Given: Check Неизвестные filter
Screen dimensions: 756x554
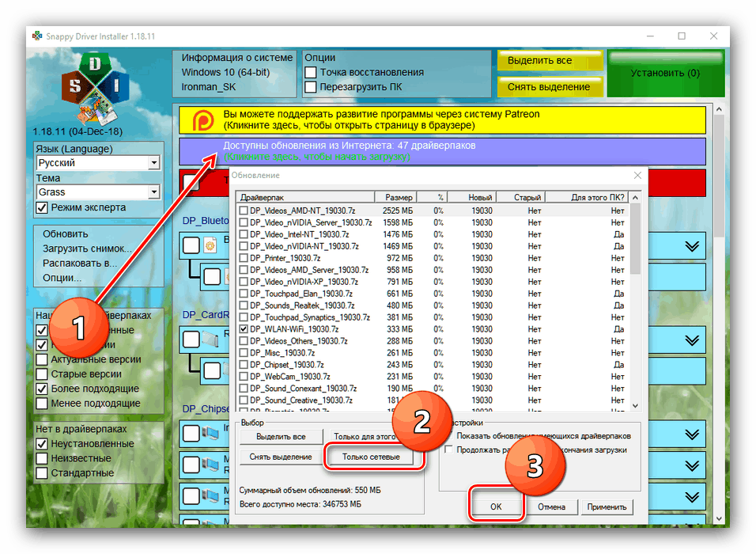Looking at the screenshot, I should [42, 458].
